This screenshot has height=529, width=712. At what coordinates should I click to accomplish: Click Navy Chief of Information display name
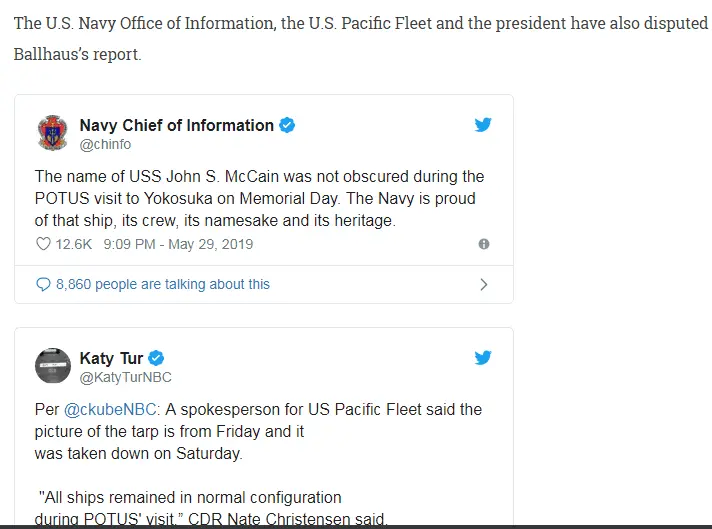[x=176, y=125]
